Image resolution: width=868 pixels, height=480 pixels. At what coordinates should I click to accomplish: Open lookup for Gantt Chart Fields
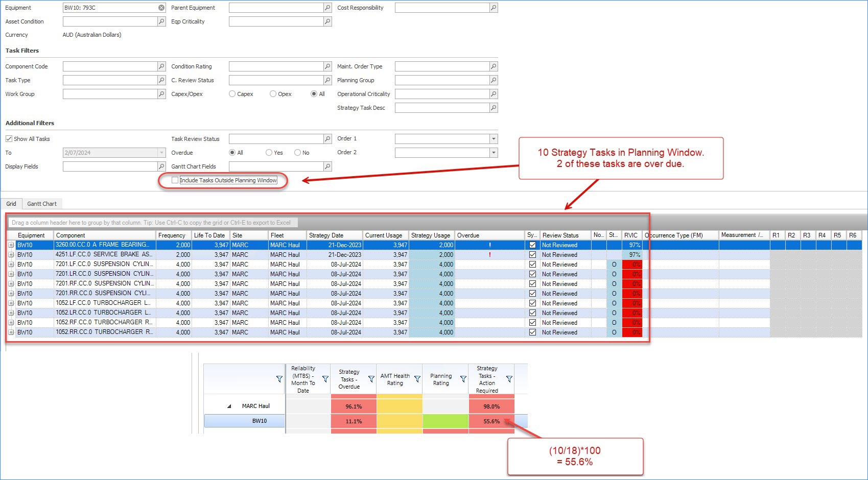[x=327, y=166]
